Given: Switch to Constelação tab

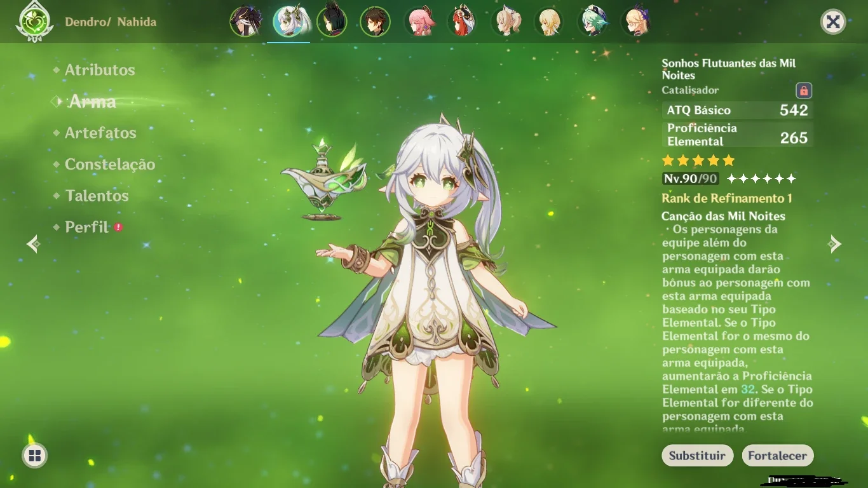Looking at the screenshot, I should [x=110, y=164].
